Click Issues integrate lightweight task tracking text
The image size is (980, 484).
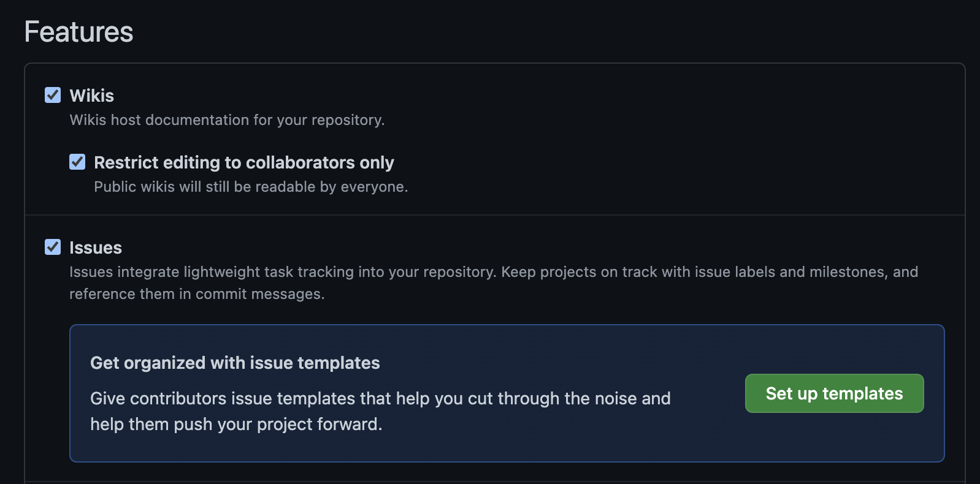click(x=282, y=272)
